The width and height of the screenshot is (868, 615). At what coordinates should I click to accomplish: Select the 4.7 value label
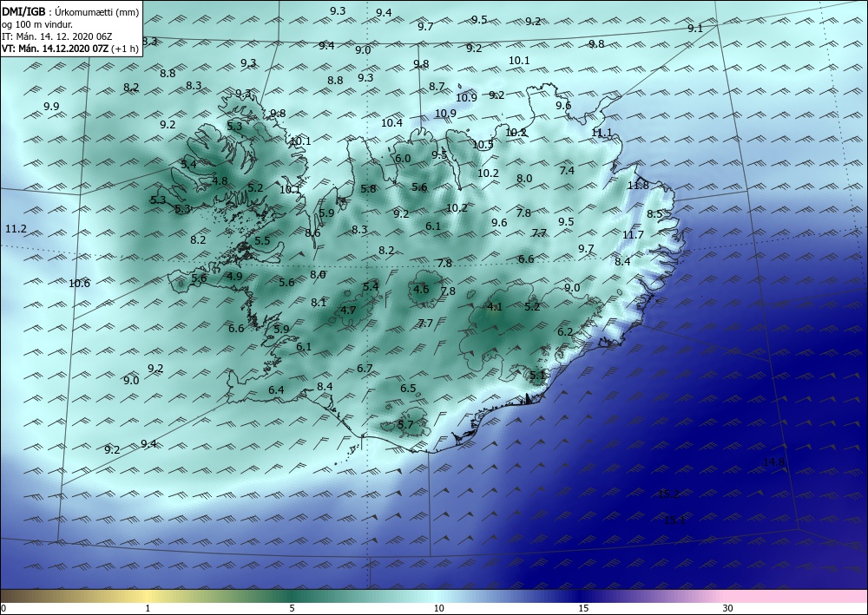click(348, 310)
